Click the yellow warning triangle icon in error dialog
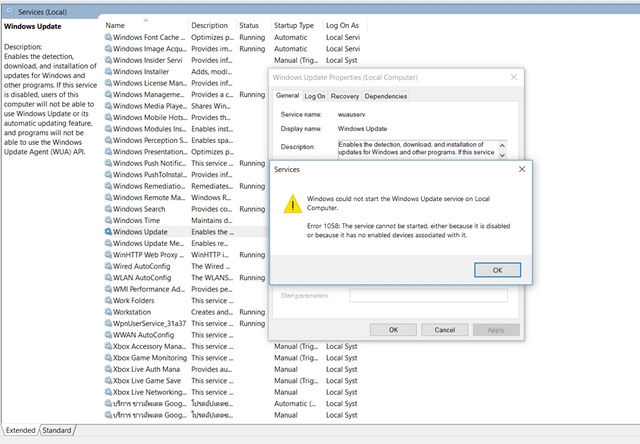Viewport: 640px width, 444px height. point(293,204)
